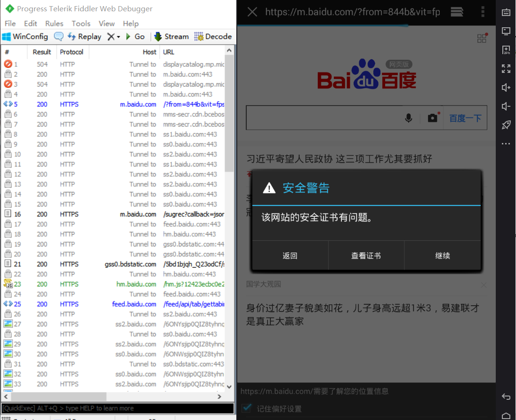Click scroll up arrow in session list
This screenshot has width=516, height=420.
tap(229, 50)
